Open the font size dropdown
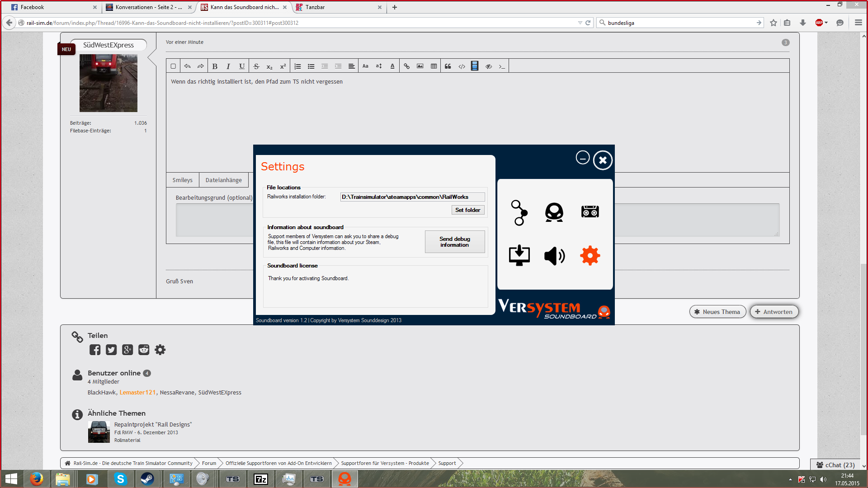The height and width of the screenshot is (488, 868). [x=379, y=66]
